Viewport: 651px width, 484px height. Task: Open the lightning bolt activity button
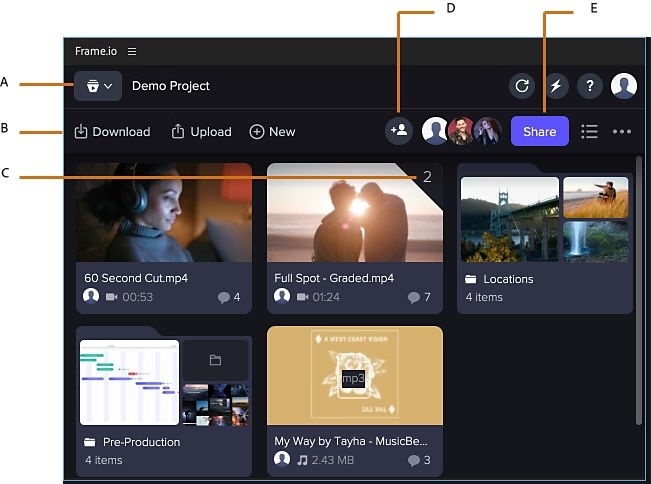(x=556, y=86)
